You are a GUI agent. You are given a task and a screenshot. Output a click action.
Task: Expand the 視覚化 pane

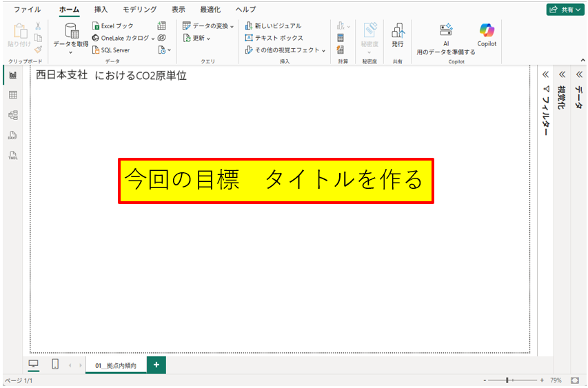(x=562, y=74)
